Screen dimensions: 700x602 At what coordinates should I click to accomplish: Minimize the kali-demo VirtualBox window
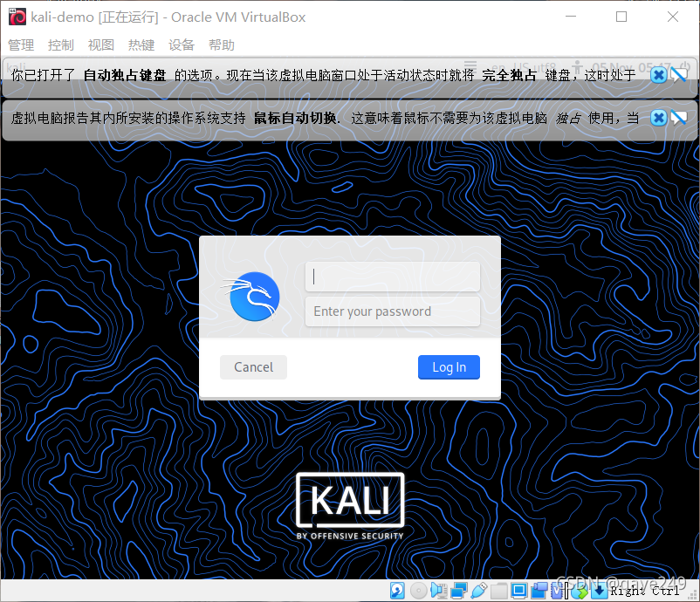click(571, 17)
